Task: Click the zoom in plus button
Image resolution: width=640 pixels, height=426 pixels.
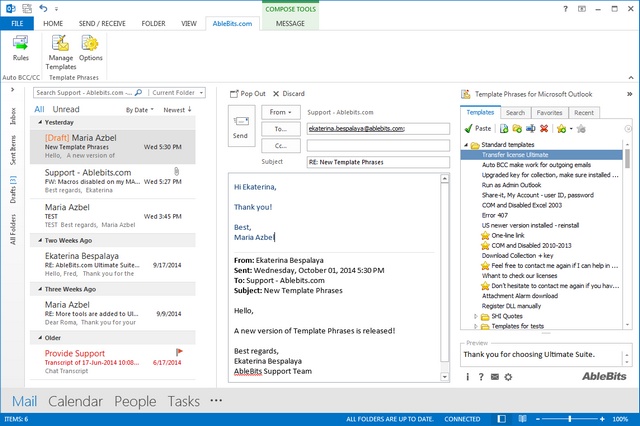Action: point(602,419)
